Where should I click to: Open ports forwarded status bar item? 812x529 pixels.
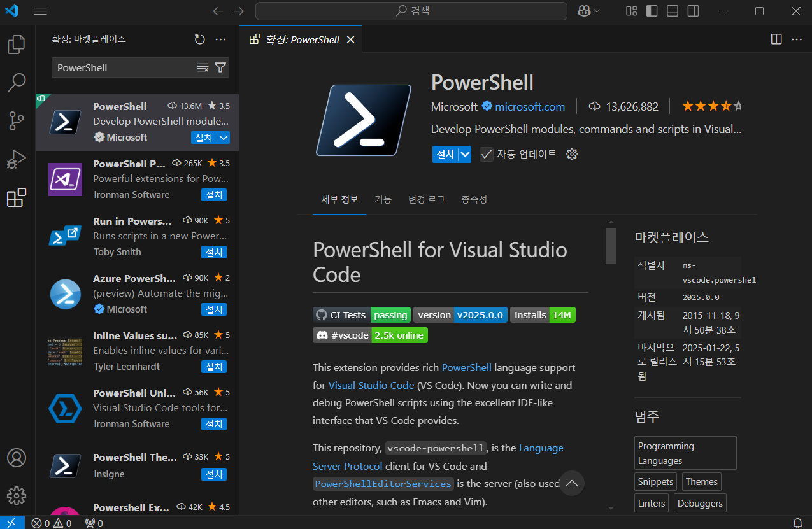94,523
